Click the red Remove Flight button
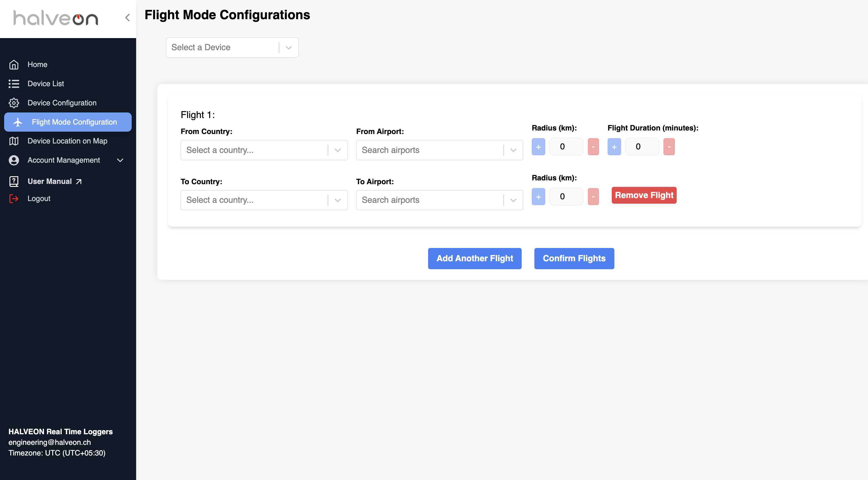The image size is (868, 480). 644,195
